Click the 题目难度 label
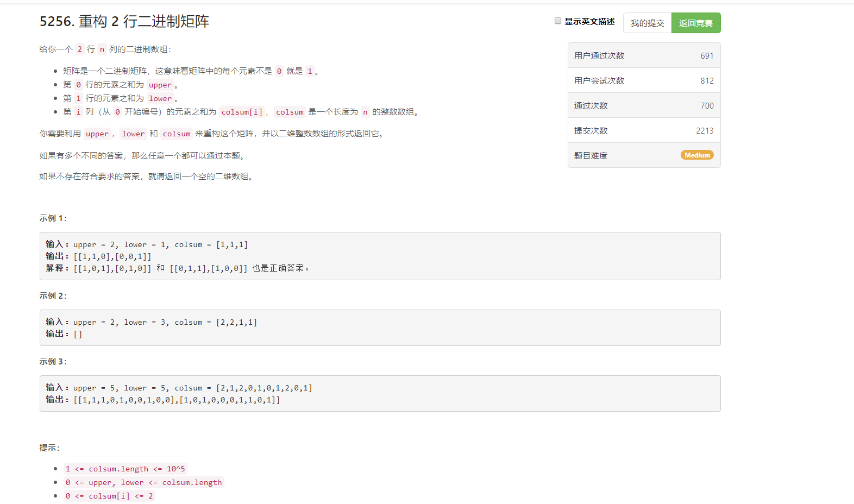Screen dimensions: 854x504 point(591,155)
